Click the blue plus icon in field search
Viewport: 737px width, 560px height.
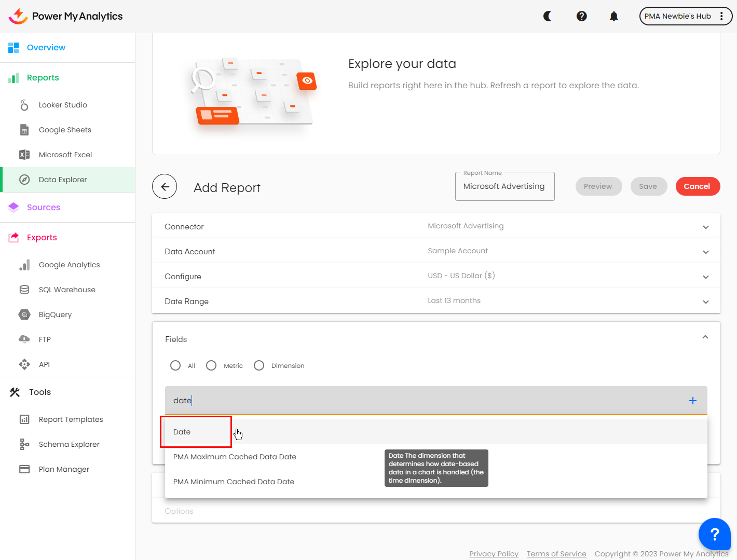tap(692, 401)
